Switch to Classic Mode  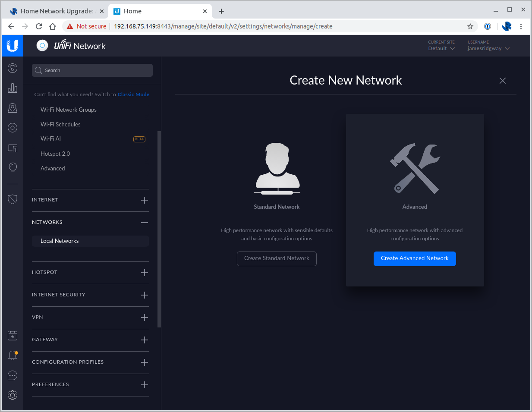[133, 94]
